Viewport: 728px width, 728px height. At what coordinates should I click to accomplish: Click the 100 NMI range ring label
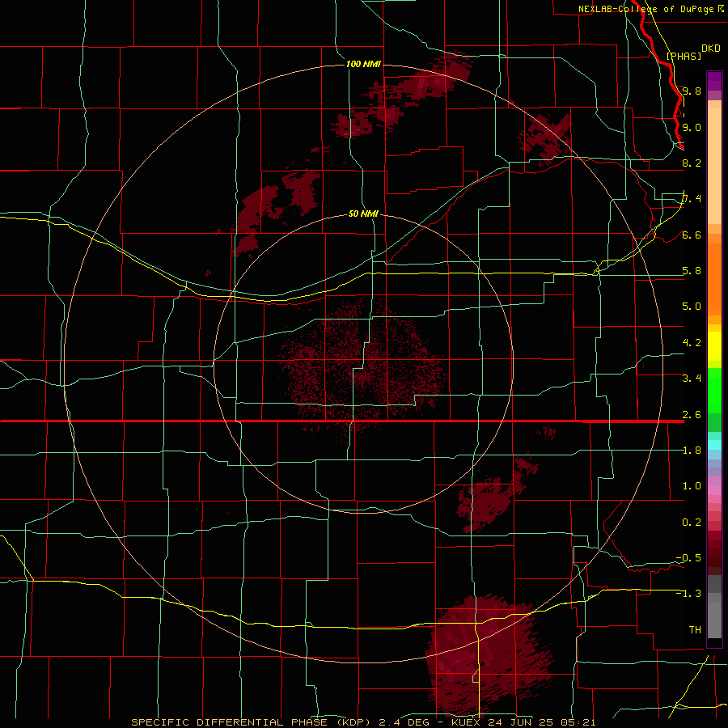coord(363,64)
